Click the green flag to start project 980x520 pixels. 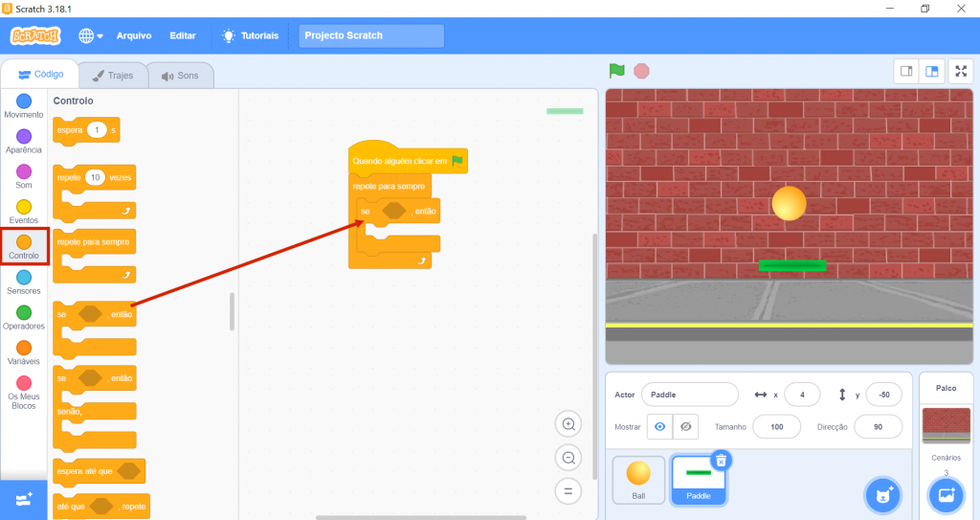pos(617,71)
